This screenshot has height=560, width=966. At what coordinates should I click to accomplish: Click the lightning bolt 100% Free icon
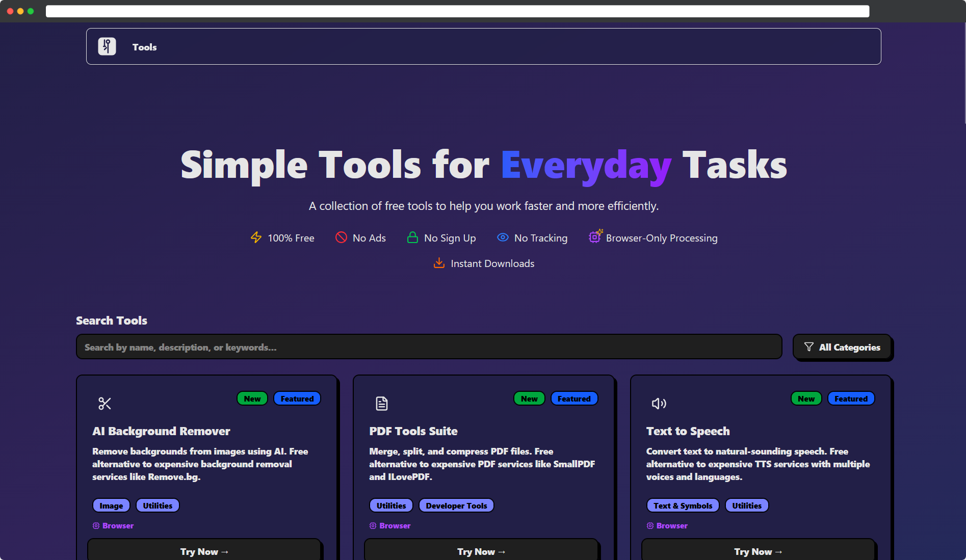(256, 237)
